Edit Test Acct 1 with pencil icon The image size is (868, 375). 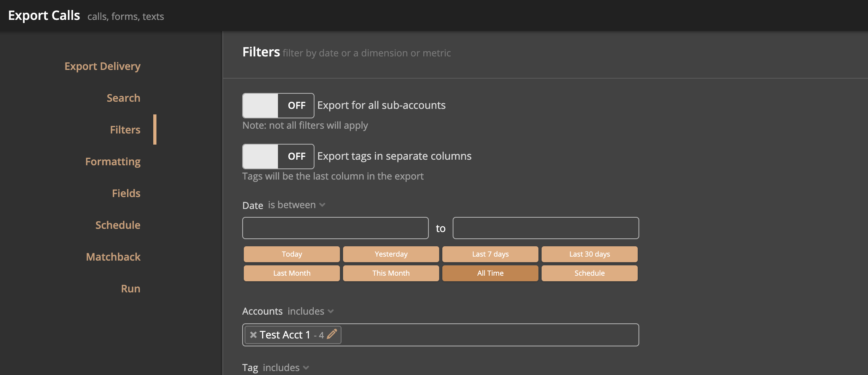click(332, 334)
